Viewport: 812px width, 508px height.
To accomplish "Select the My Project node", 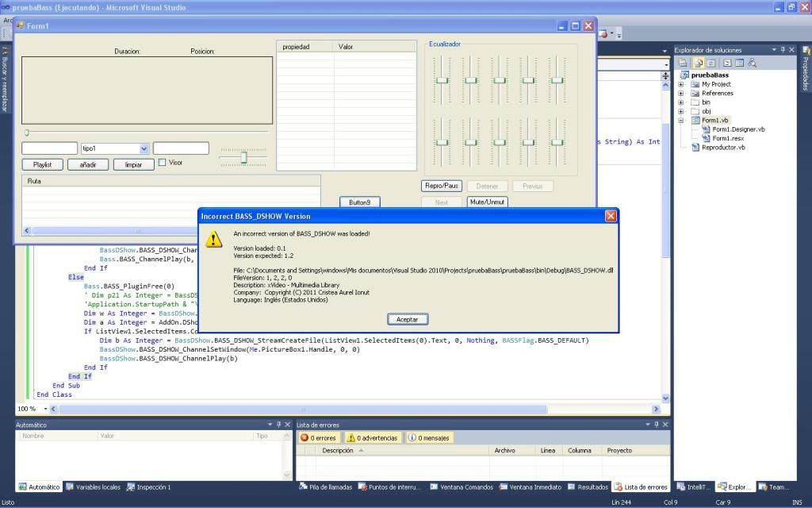I will tap(716, 84).
